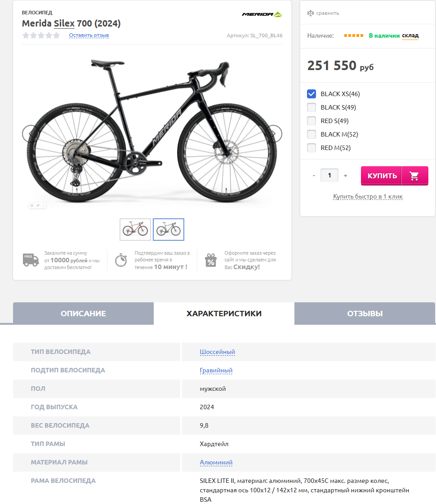Show the previous bike photo

[28, 133]
